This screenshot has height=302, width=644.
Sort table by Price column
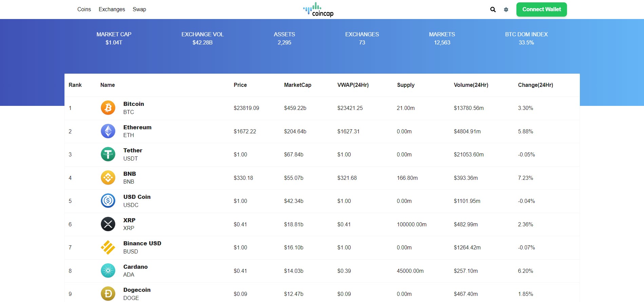(240, 85)
